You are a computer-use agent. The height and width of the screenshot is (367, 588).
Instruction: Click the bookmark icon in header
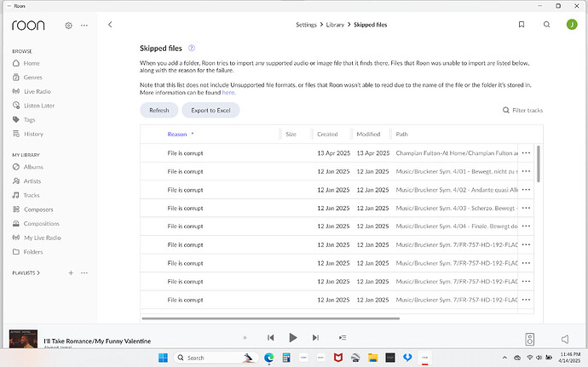click(x=522, y=25)
